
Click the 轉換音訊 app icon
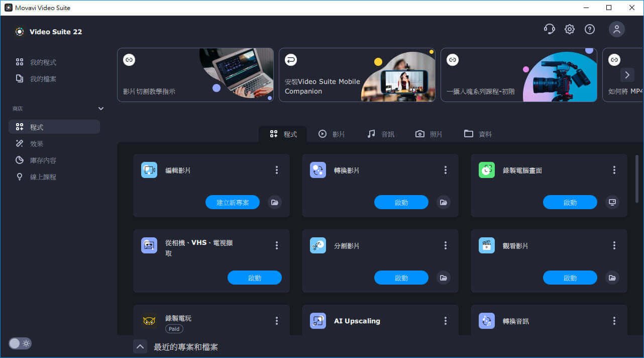(487, 321)
